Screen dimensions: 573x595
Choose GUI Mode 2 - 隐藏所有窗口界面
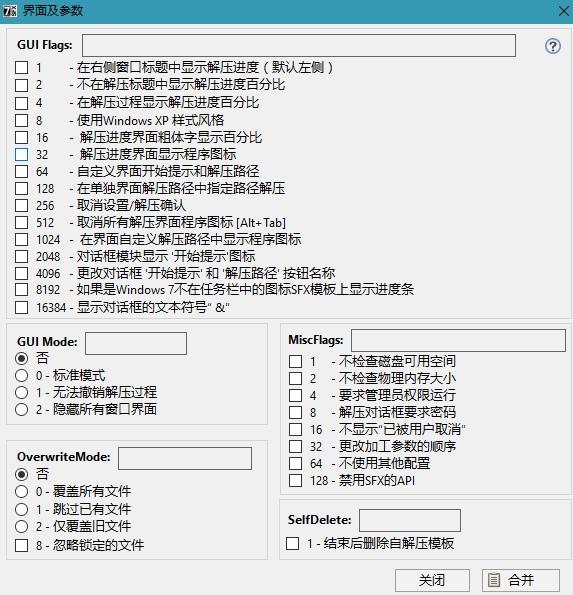click(22, 409)
